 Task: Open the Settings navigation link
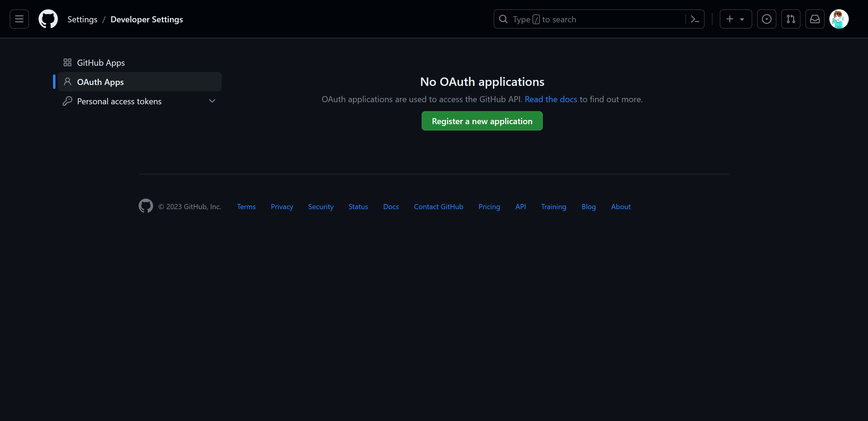click(82, 19)
